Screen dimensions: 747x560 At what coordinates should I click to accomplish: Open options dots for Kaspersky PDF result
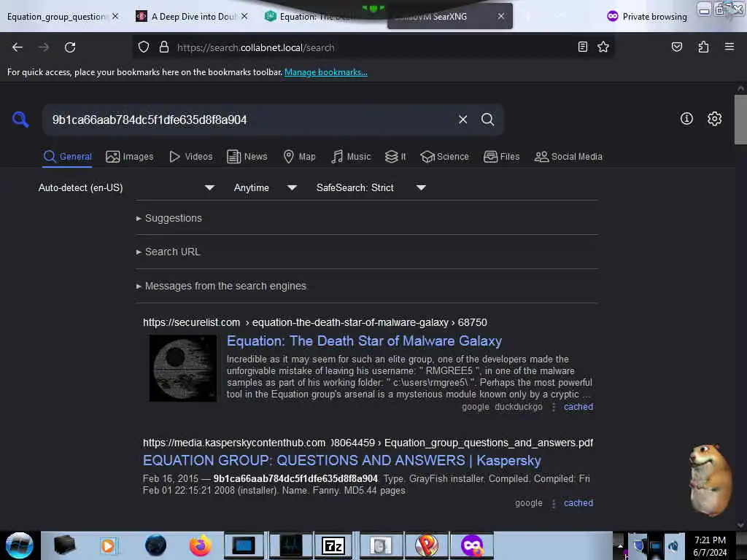(553, 503)
